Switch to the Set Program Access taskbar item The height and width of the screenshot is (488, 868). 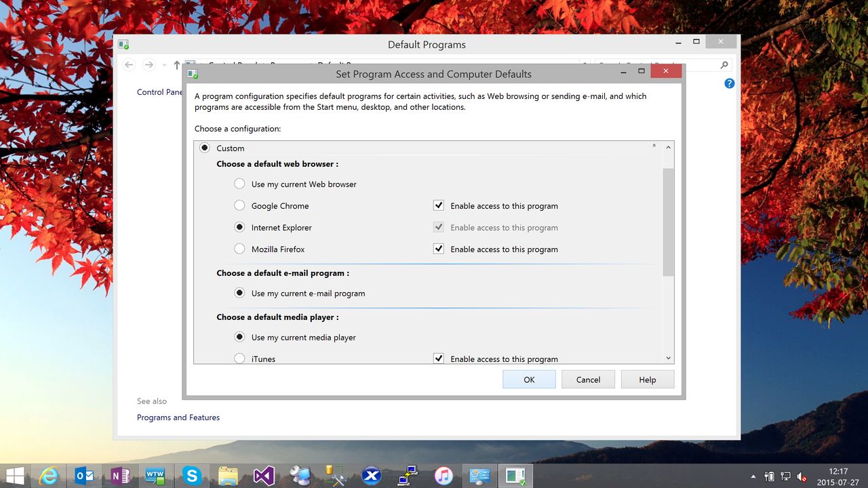[x=515, y=476]
